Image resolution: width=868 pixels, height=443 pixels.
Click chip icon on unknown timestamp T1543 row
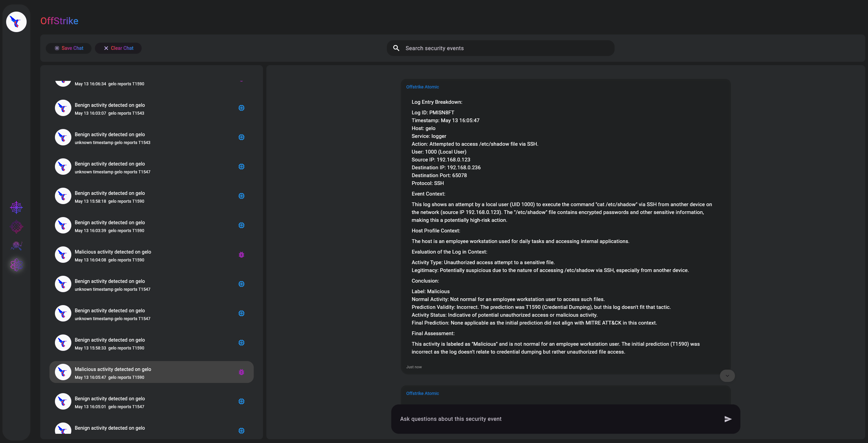point(242,137)
